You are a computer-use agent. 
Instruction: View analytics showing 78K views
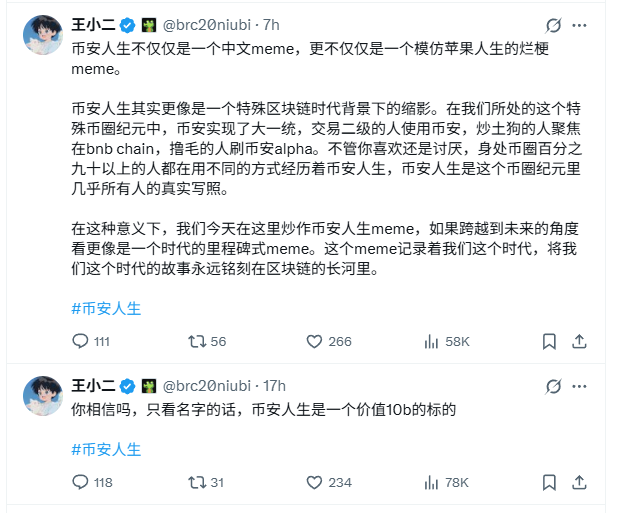coord(432,482)
